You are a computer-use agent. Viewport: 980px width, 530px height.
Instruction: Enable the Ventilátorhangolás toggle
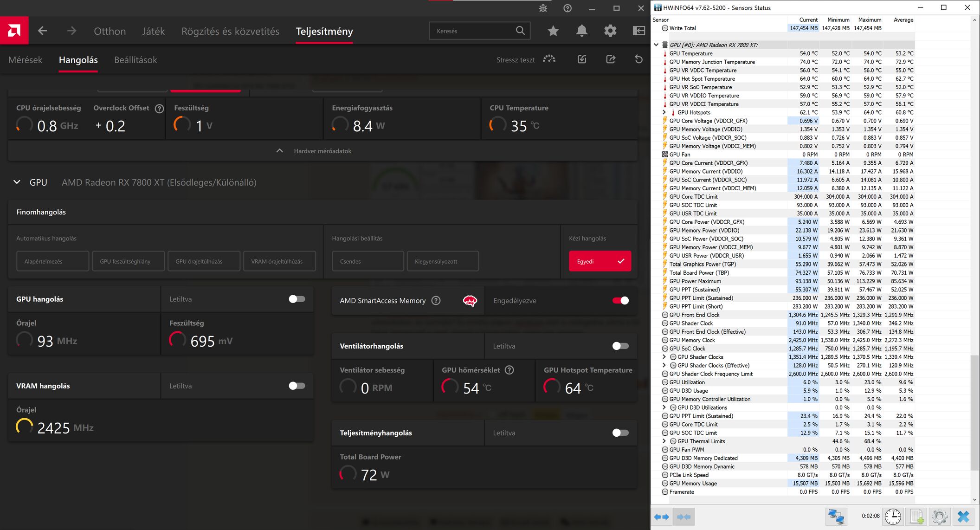620,346
